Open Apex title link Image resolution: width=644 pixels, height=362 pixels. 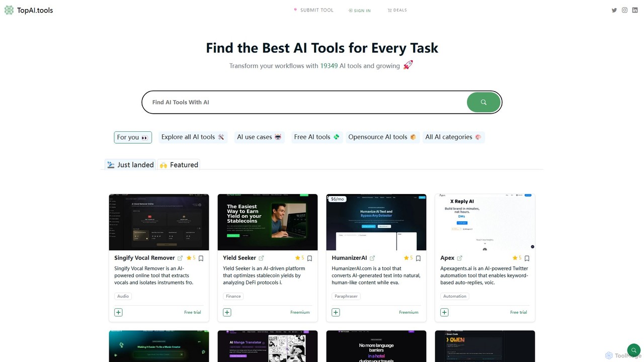pos(447,258)
